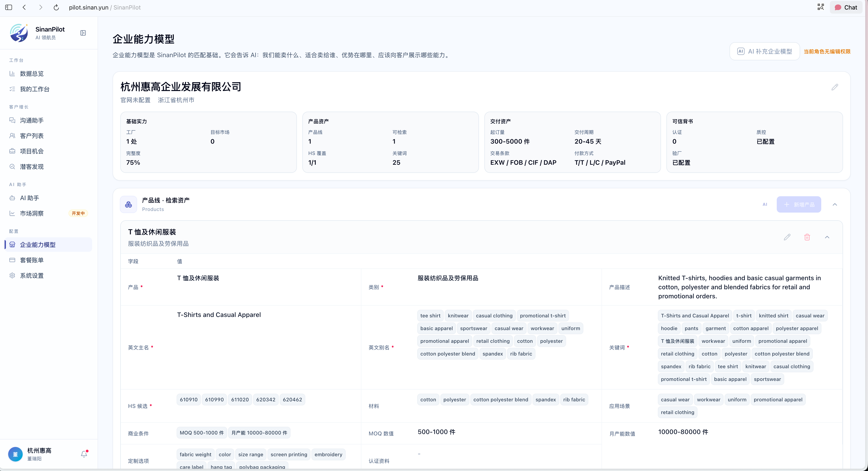This screenshot has height=471, width=868.
Task: Click the retail clothing scenario tag
Action: [677, 412]
